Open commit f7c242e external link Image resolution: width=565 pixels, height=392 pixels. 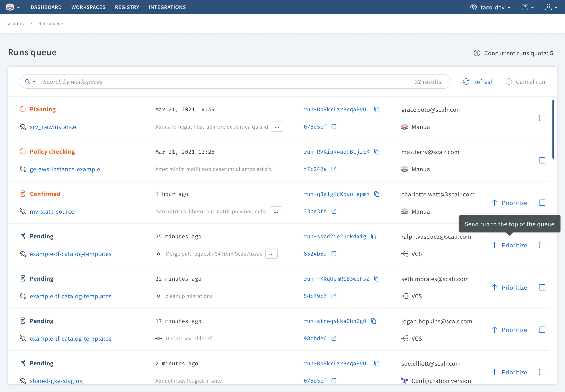click(334, 169)
